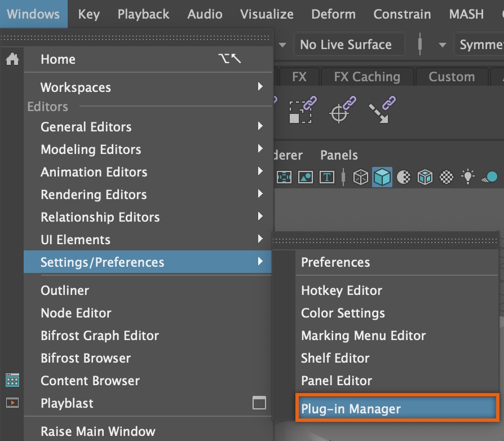This screenshot has height=441, width=504.
Task: Click the Home icon in the Windows menu
Action: pyautogui.click(x=12, y=59)
